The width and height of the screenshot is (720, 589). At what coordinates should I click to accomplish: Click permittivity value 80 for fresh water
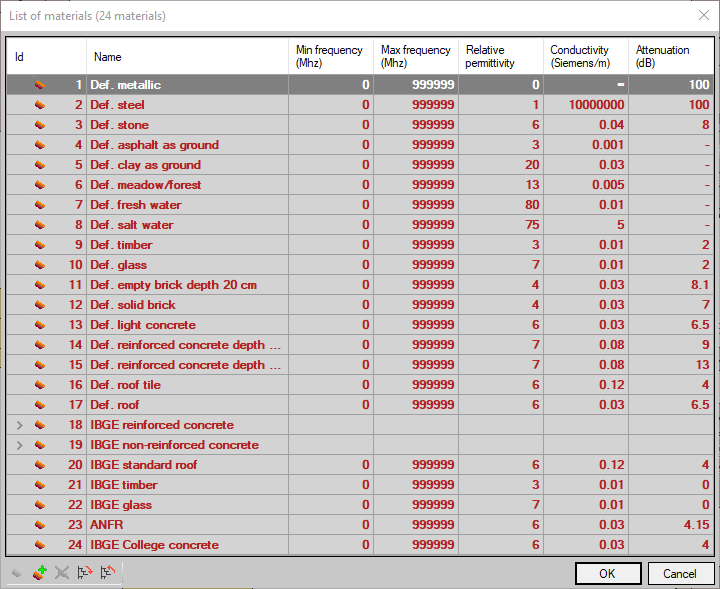click(x=532, y=205)
